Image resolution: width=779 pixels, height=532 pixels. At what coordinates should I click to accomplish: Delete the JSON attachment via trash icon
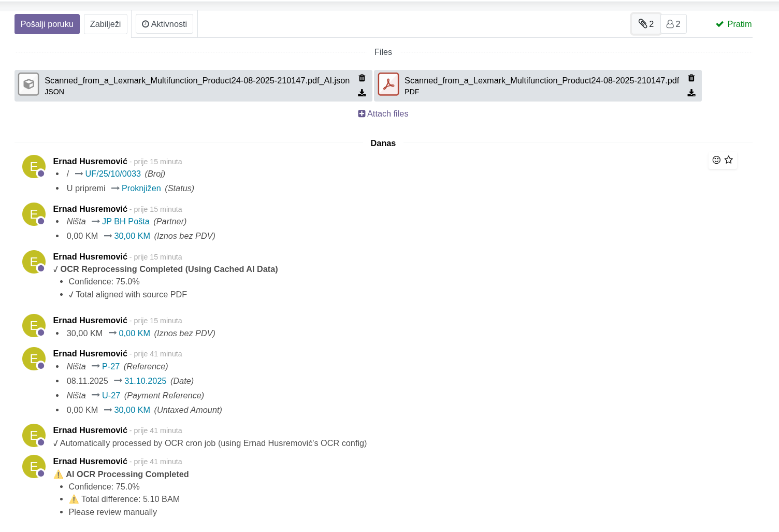point(362,78)
